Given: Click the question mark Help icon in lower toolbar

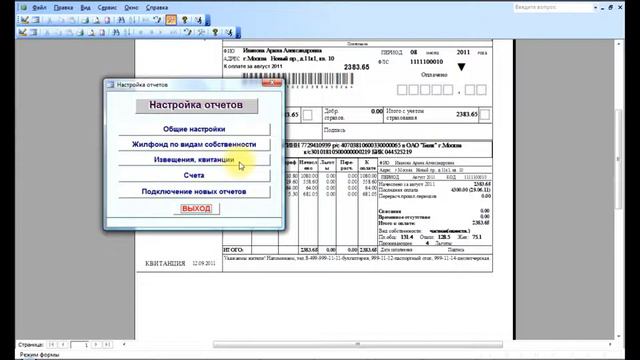Looking at the screenshot, I should pyautogui.click(x=215, y=32).
